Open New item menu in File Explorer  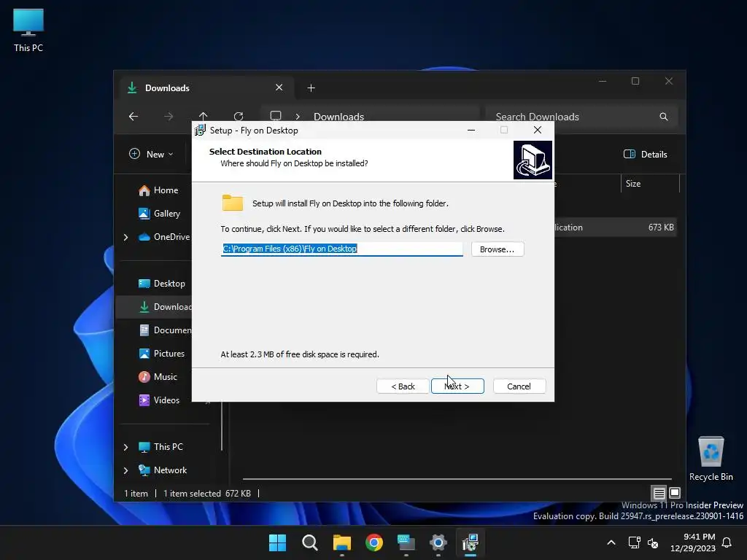tap(152, 154)
